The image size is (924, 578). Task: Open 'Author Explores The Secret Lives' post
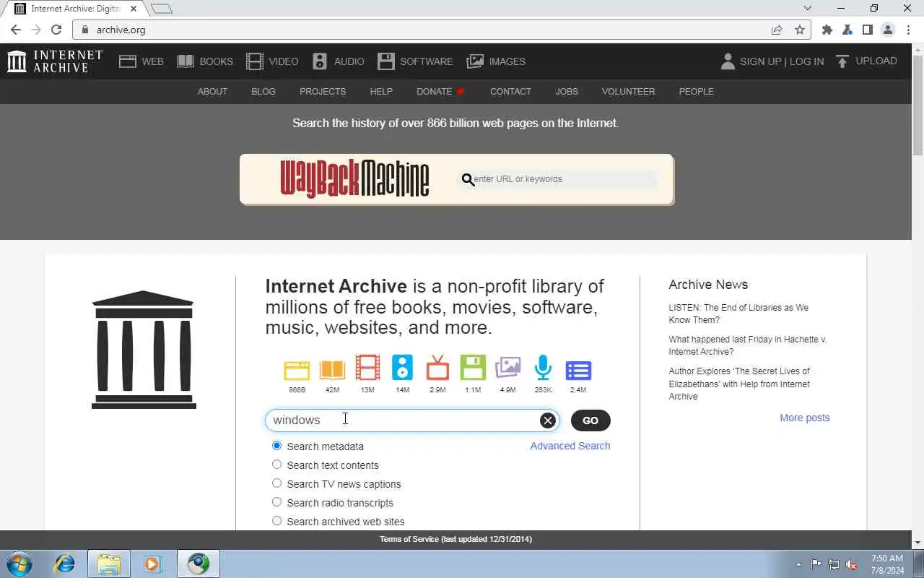tap(739, 384)
